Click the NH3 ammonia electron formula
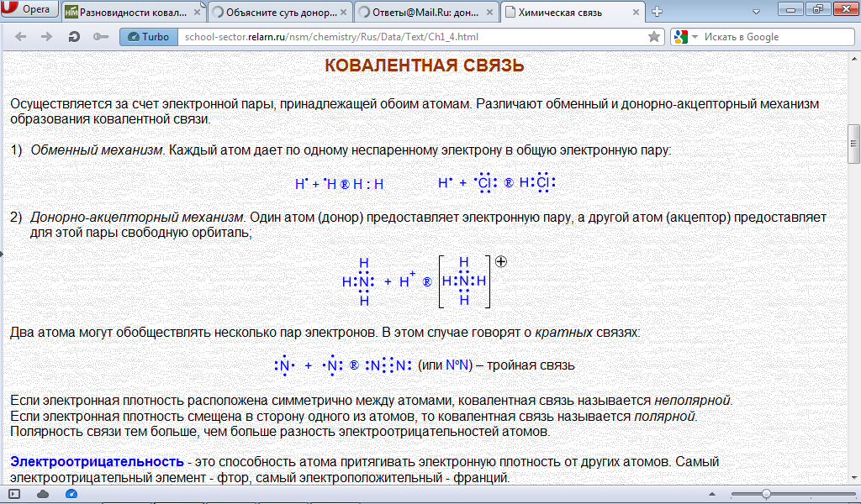The image size is (861, 504). coord(358,281)
